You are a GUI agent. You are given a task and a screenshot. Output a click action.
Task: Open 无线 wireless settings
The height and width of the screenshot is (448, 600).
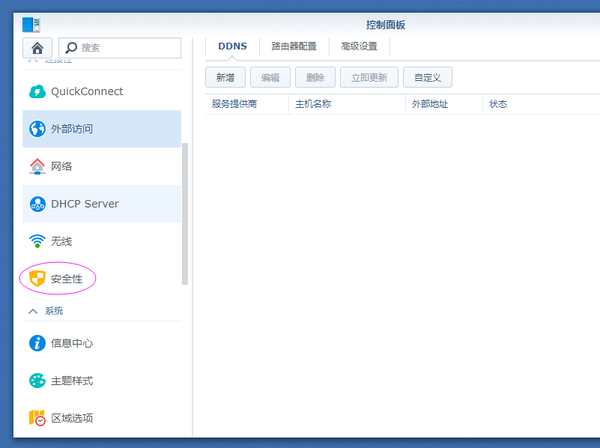(x=101, y=241)
